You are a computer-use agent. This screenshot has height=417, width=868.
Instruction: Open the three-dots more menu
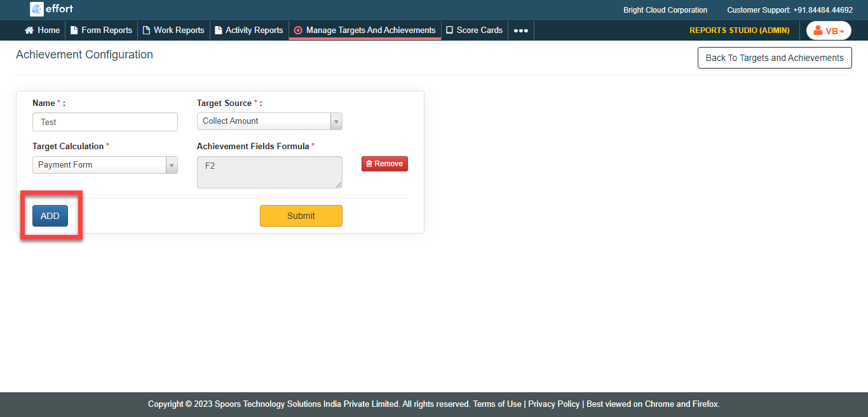coord(520,30)
